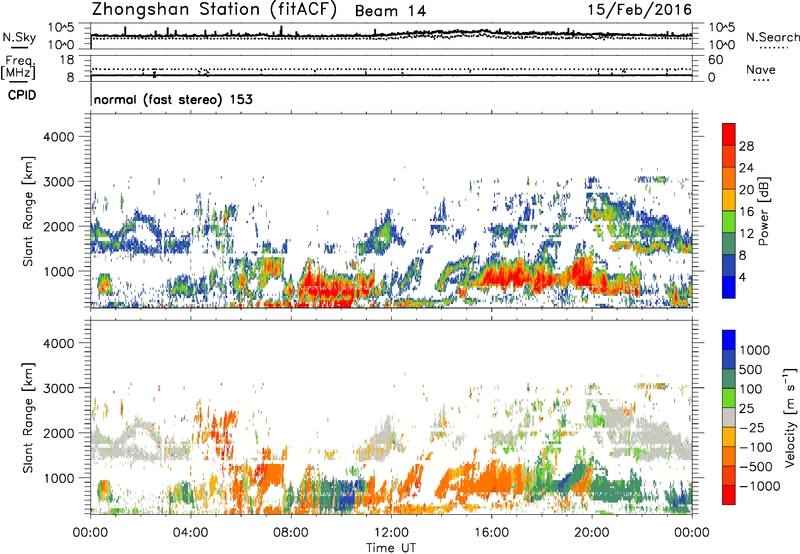Click the "12:00" time tick label

tap(391, 533)
